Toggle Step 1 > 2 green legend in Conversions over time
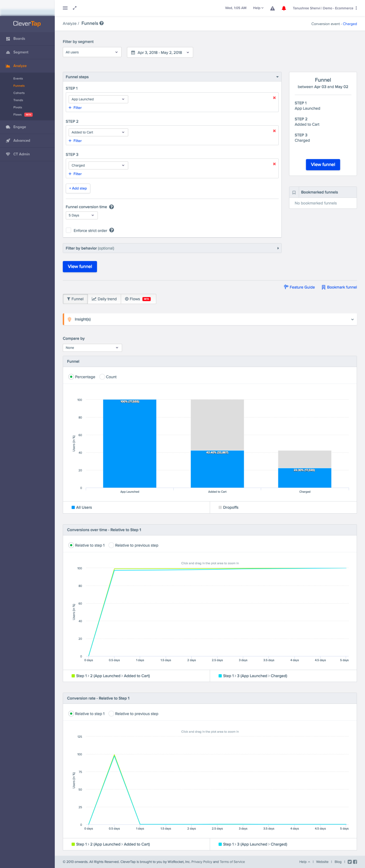The width and height of the screenshot is (365, 868). [x=73, y=676]
